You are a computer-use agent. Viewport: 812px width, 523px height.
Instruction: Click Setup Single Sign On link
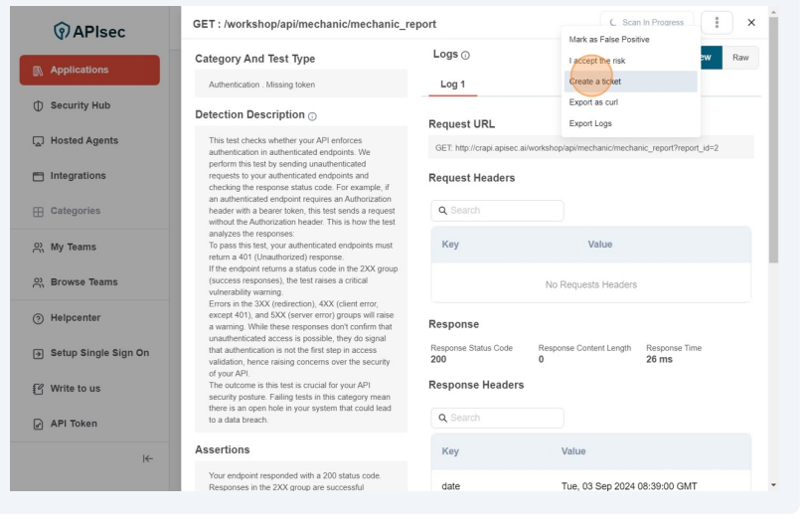(x=99, y=353)
